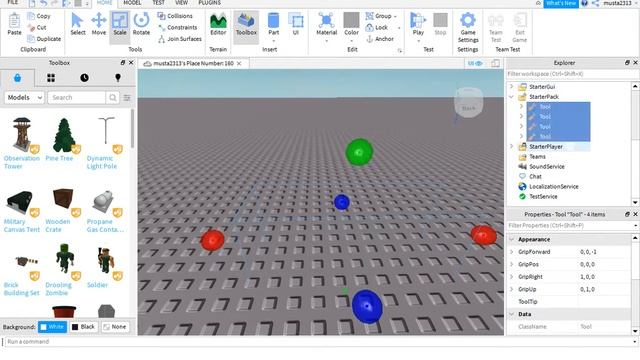Activate the Move tool

coord(99,24)
